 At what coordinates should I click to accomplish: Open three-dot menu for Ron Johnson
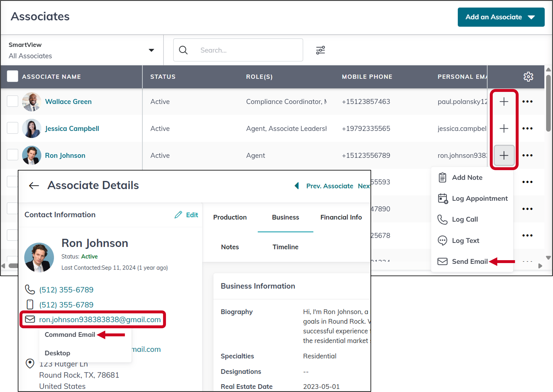[x=527, y=155]
